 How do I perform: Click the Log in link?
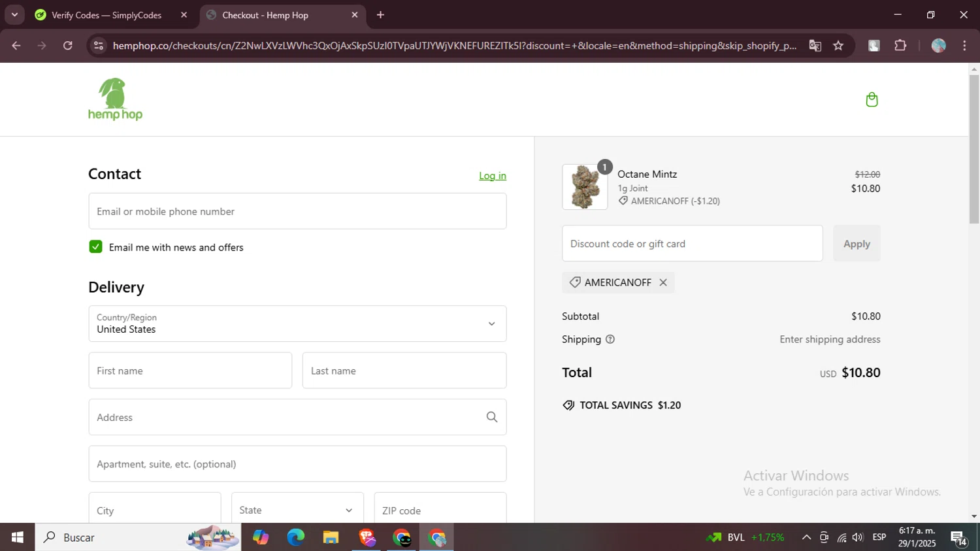tap(493, 176)
